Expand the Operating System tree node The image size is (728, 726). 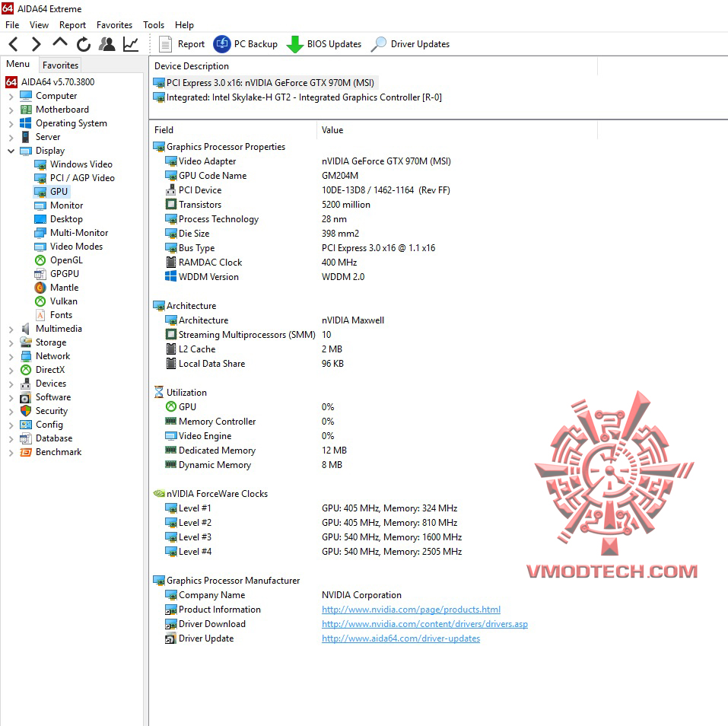(x=11, y=124)
